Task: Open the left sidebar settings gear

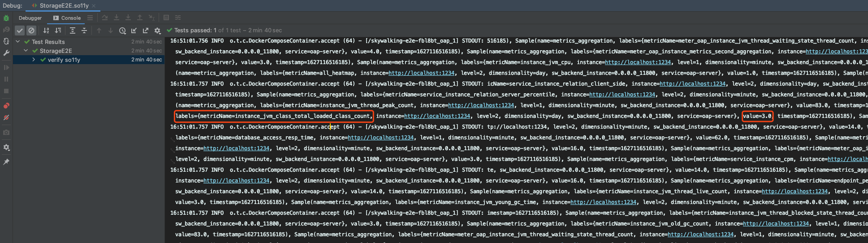Action: (x=6, y=148)
